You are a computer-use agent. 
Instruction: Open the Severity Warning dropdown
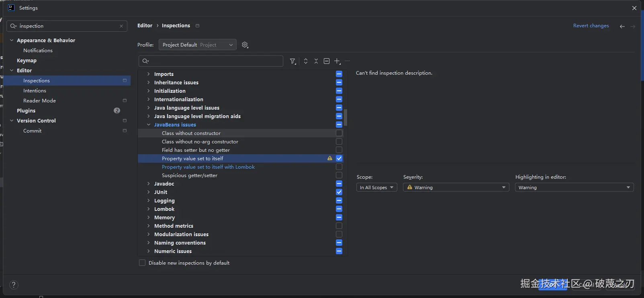click(x=456, y=188)
